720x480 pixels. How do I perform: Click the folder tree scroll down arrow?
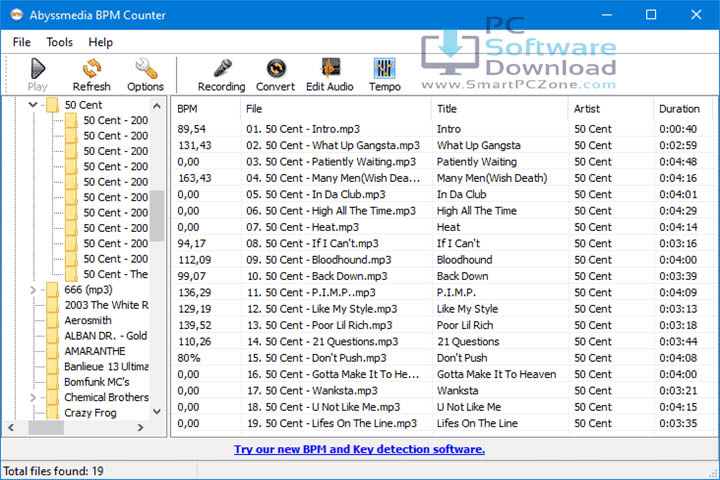coord(157,412)
